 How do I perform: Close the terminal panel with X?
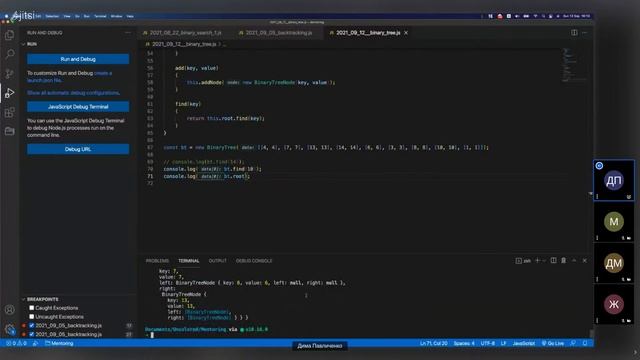tap(584, 260)
